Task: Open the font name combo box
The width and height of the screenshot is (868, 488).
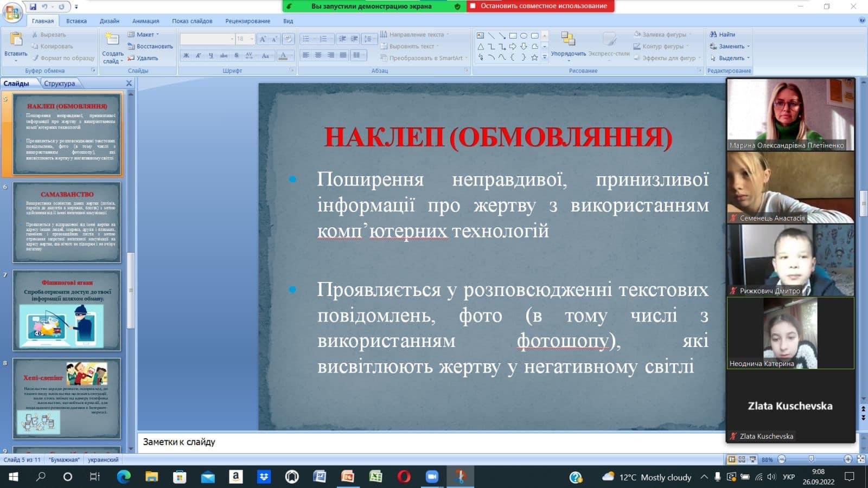Action: (x=207, y=39)
